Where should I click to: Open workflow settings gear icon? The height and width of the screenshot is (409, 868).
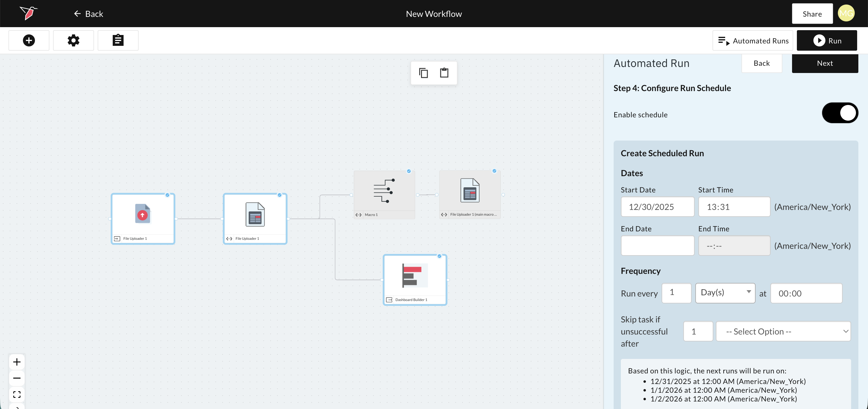click(x=74, y=40)
